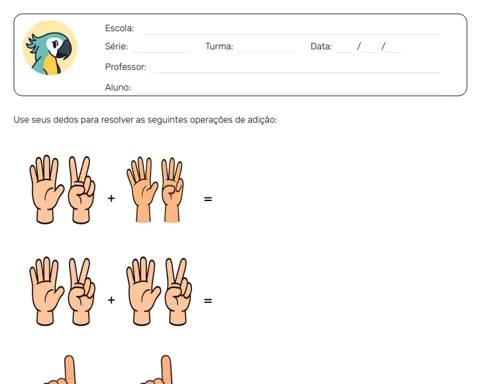
Task: Click the plus sign in the second equation
Action: (111, 300)
